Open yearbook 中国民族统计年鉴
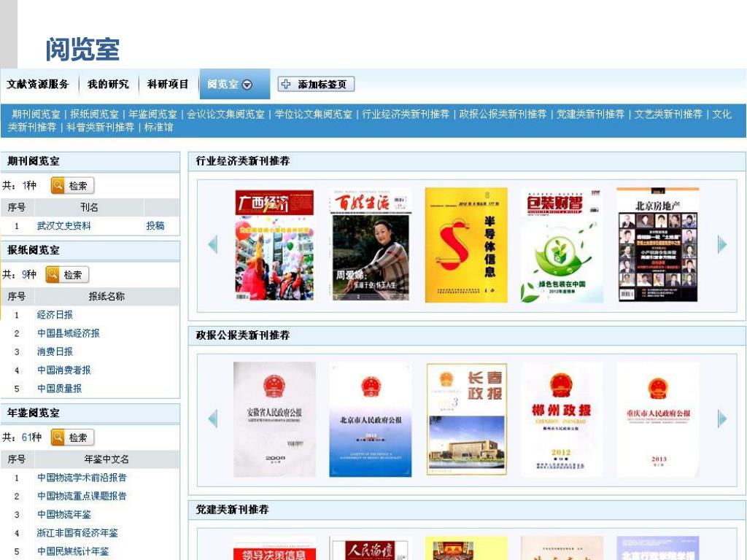The height and width of the screenshot is (560, 747). (73, 551)
